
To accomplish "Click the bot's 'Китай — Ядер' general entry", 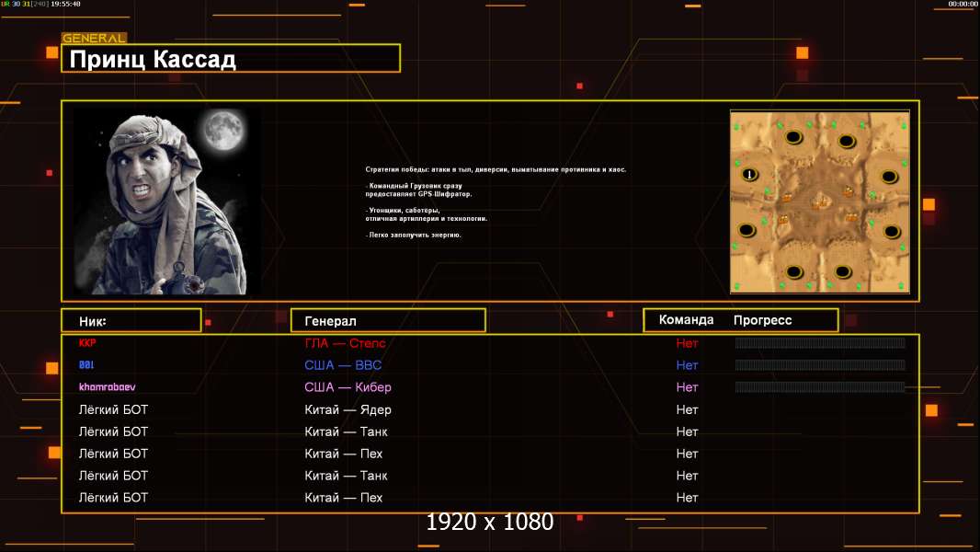I will tap(348, 409).
